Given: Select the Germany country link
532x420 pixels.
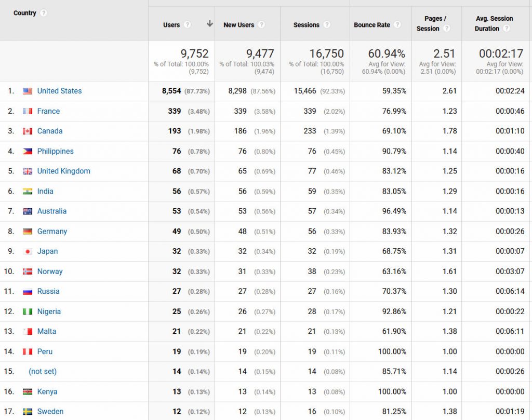Looking at the screenshot, I should coord(52,232).
